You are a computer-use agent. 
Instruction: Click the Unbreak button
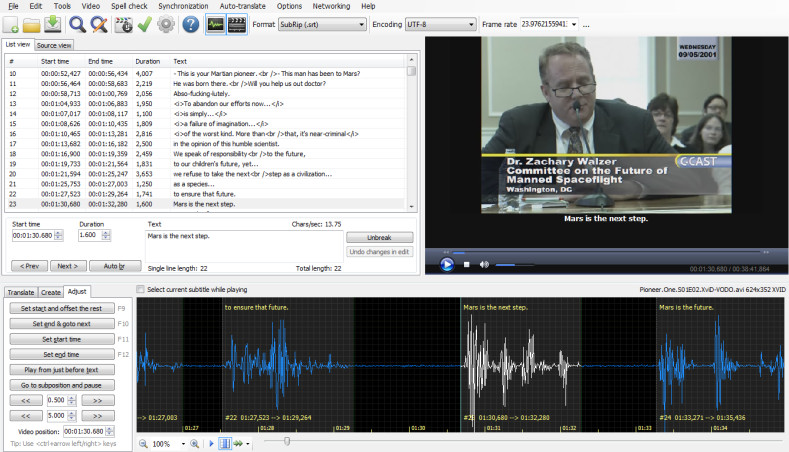pyautogui.click(x=379, y=238)
